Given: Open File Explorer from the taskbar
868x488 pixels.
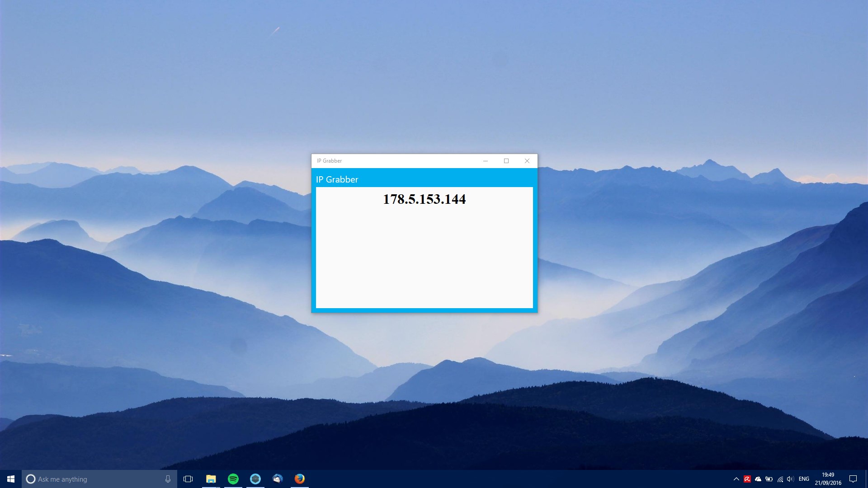Looking at the screenshot, I should pyautogui.click(x=211, y=479).
